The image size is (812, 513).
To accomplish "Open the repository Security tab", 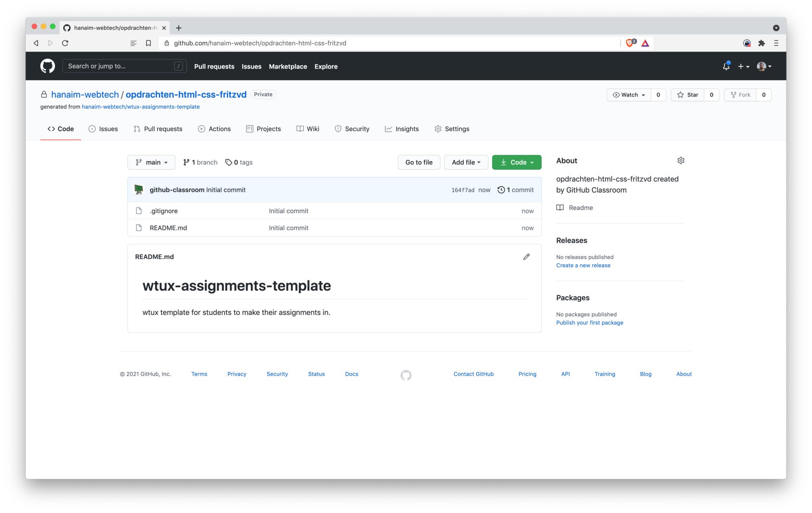I will point(352,129).
